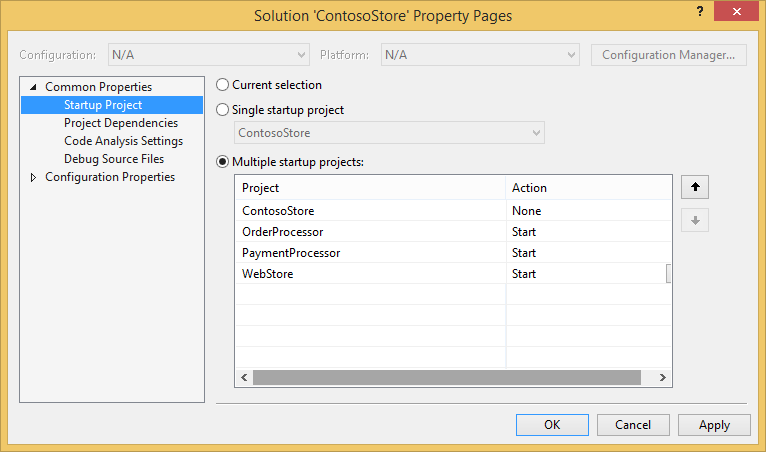The height and width of the screenshot is (452, 766).
Task: Open the ContosoStore startup project dropdown
Action: [389, 133]
